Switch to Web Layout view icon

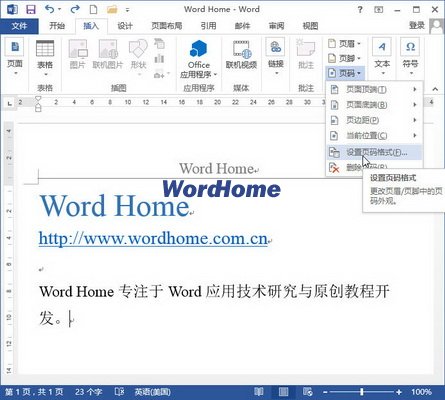tap(307, 392)
